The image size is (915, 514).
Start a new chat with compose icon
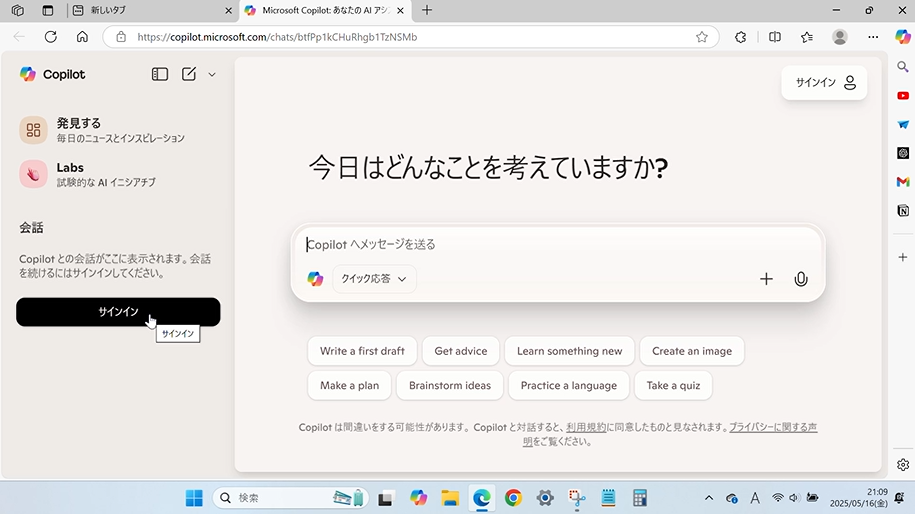[189, 74]
